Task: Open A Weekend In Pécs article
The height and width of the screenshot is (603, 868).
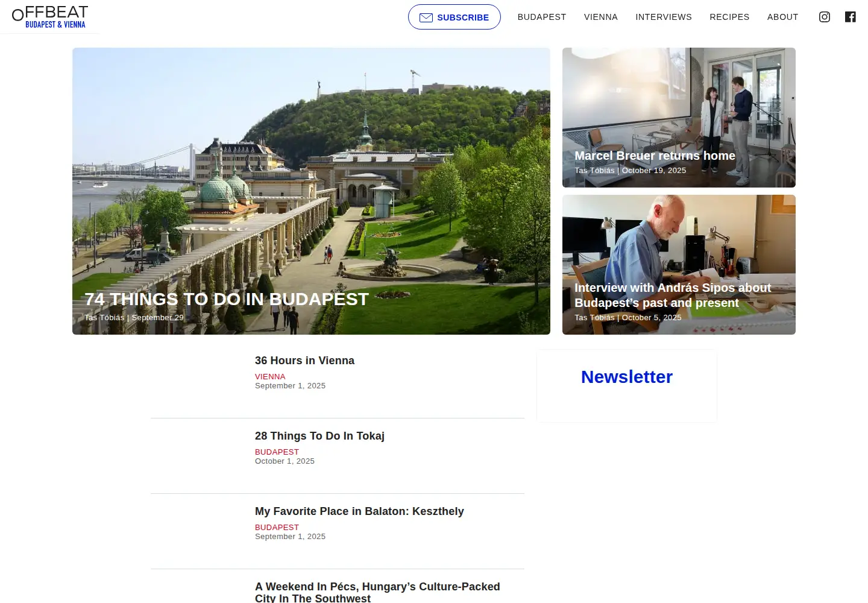Action: 377,592
